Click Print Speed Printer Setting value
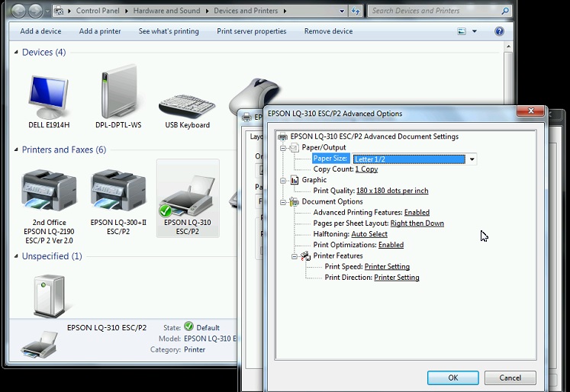The height and width of the screenshot is (392, 570). click(x=387, y=267)
